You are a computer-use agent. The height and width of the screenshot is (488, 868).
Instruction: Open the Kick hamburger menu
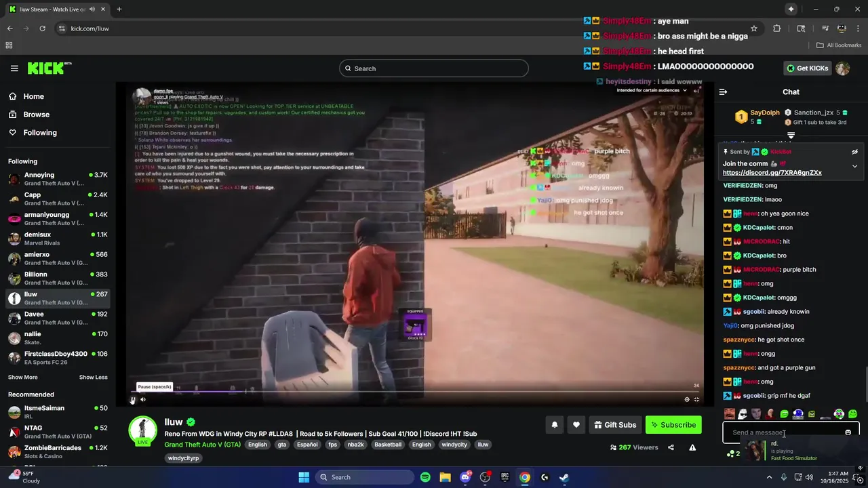point(14,68)
